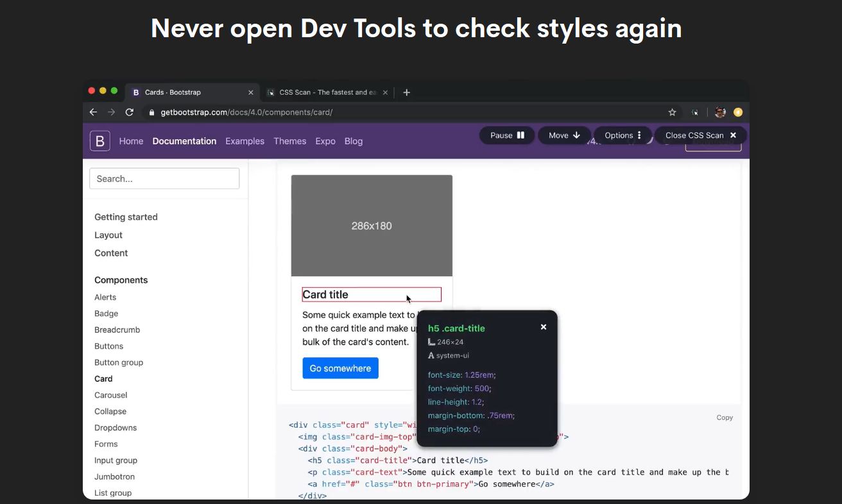Reload the current page
Image resolution: width=842 pixels, height=504 pixels.
click(x=129, y=112)
